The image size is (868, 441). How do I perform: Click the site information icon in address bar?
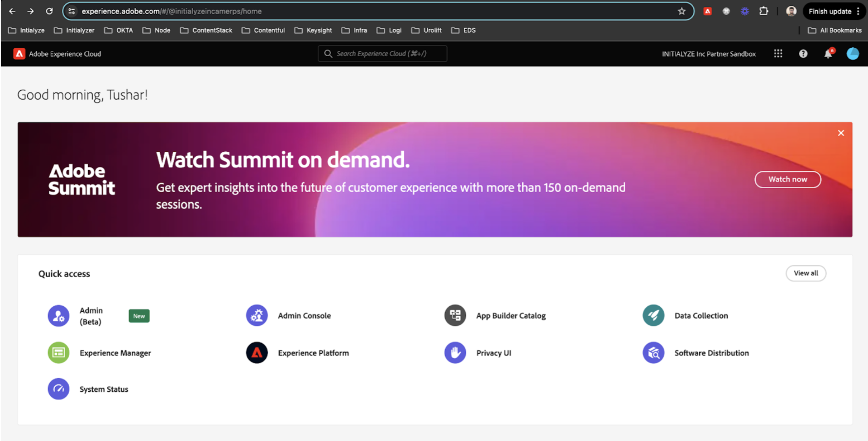(72, 11)
